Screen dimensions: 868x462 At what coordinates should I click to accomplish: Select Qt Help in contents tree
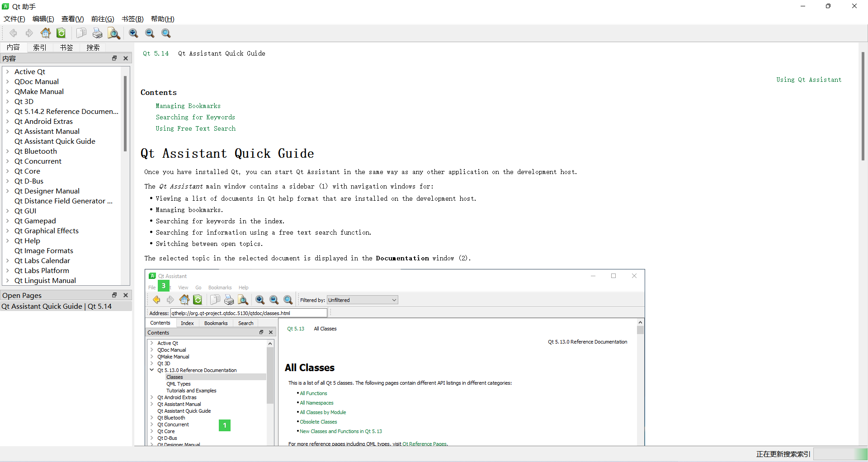(27, 240)
